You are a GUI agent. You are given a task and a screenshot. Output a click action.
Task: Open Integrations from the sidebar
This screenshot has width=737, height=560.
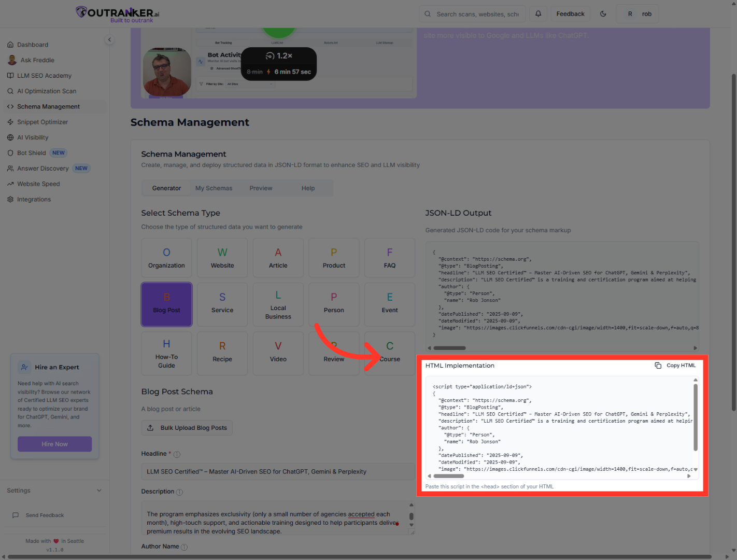pos(34,199)
